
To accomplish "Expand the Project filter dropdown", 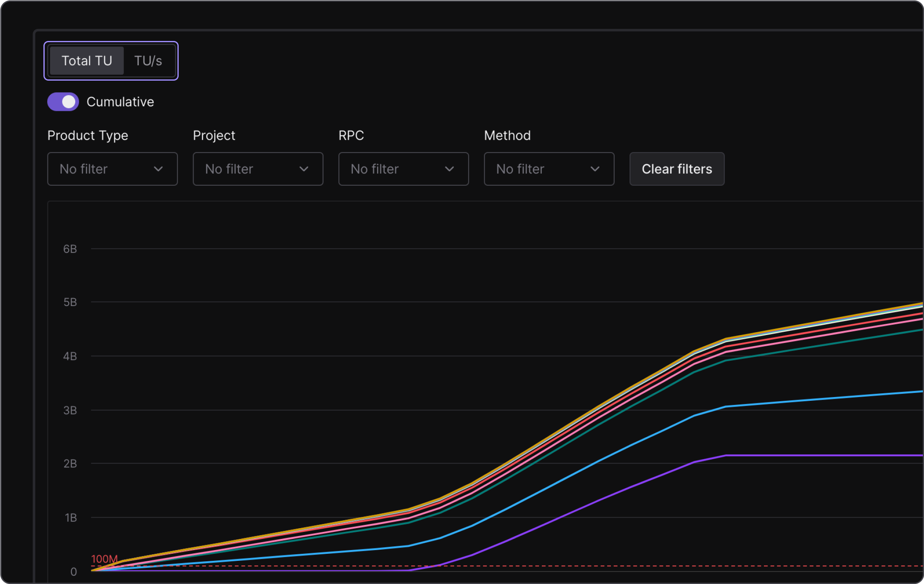I will [258, 169].
